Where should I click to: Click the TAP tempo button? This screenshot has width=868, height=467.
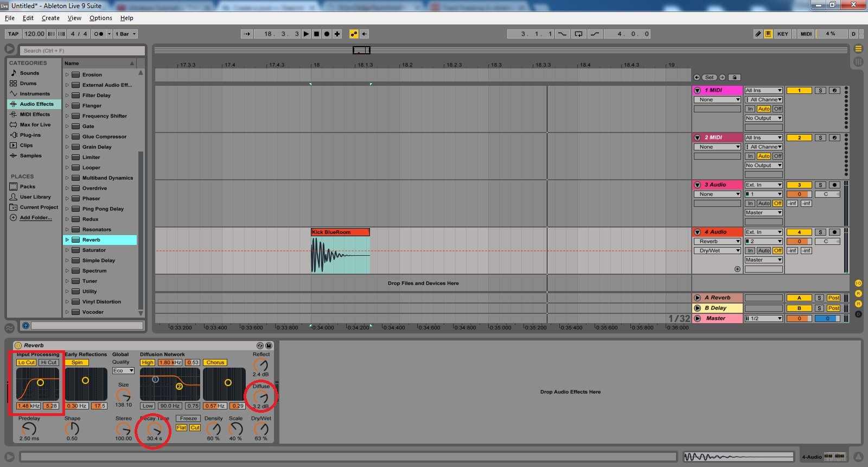coord(14,34)
